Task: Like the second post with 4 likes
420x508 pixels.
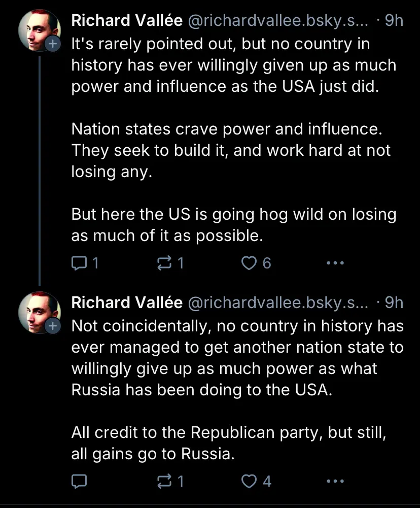Action: point(249,481)
